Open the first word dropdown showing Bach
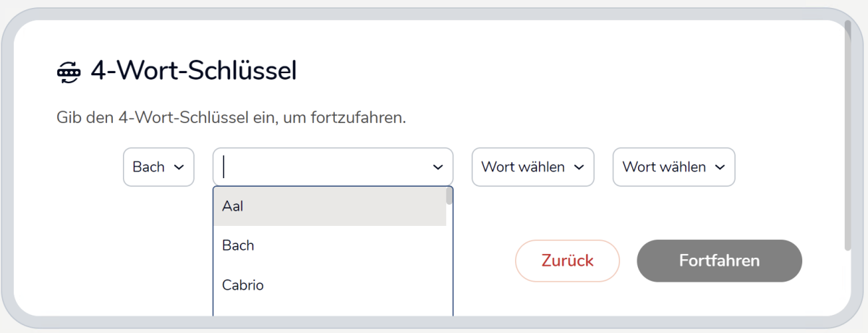The height and width of the screenshot is (333, 868). click(x=158, y=167)
